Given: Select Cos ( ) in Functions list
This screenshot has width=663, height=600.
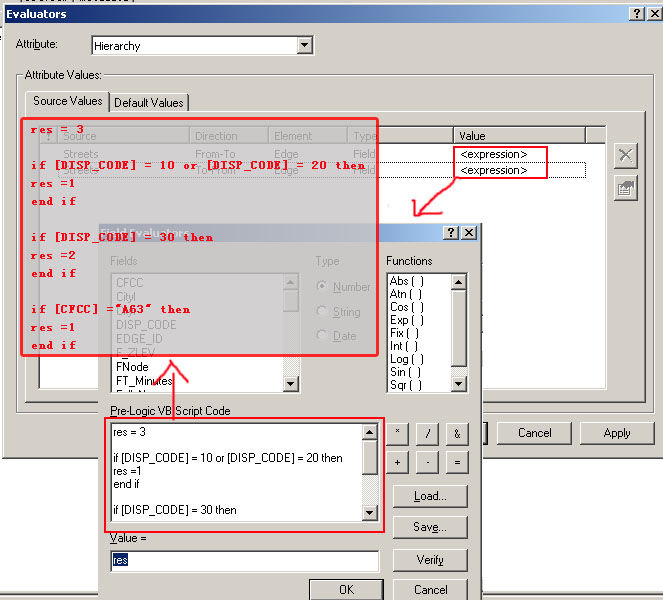Looking at the screenshot, I should click(x=406, y=307).
